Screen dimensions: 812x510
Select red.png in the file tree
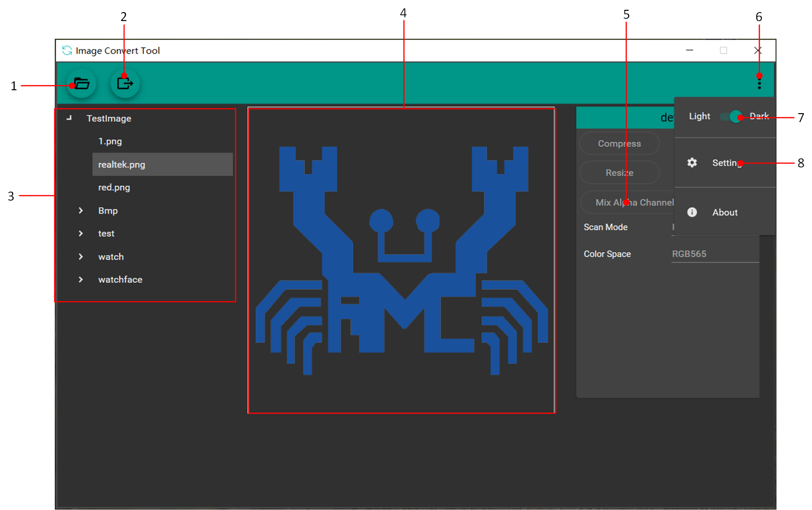tap(114, 187)
